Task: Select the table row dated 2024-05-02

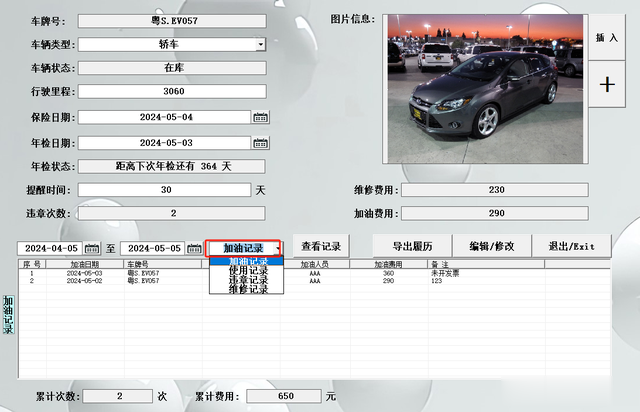Action: point(314,281)
